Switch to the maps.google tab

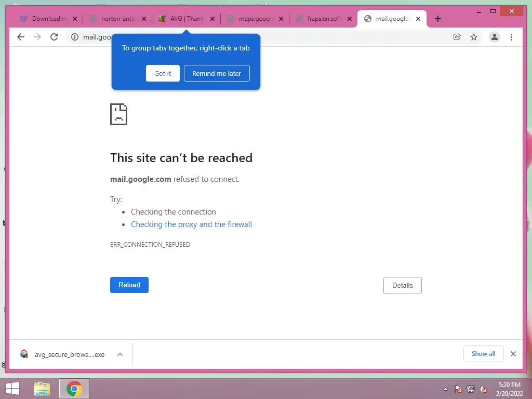(255, 19)
